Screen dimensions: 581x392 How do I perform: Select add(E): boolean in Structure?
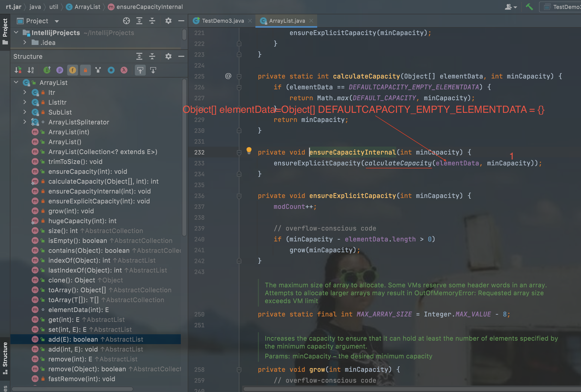[x=96, y=339]
